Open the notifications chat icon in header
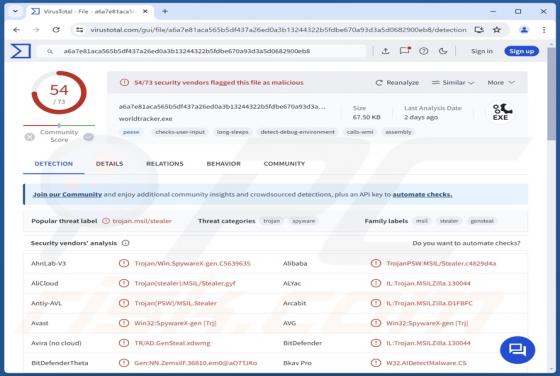Image resolution: width=560 pixels, height=376 pixels. [405, 51]
